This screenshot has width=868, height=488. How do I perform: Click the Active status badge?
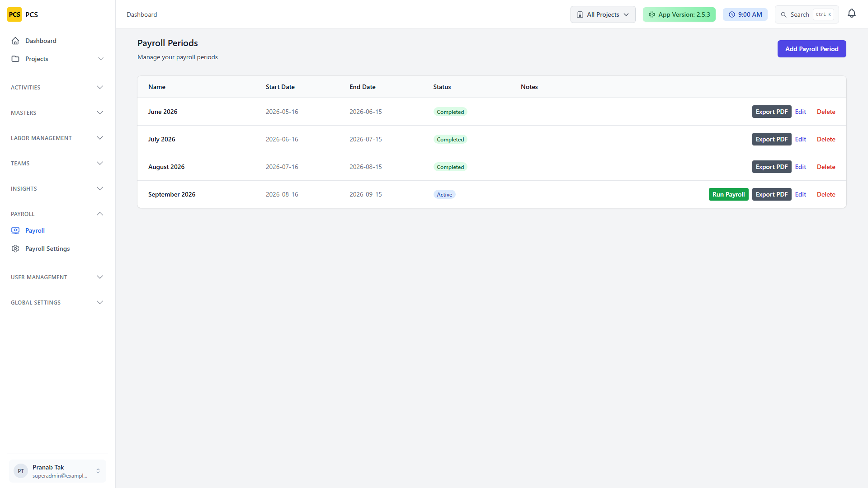tap(444, 194)
